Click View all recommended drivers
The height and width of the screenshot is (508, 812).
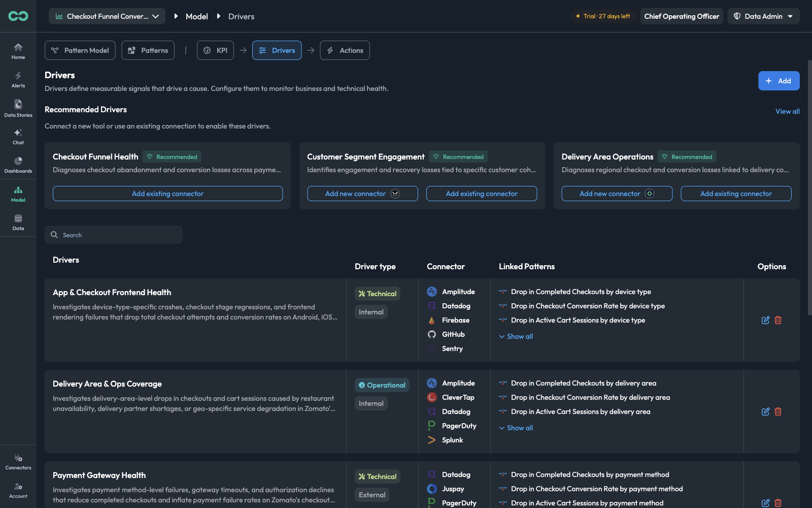(788, 111)
